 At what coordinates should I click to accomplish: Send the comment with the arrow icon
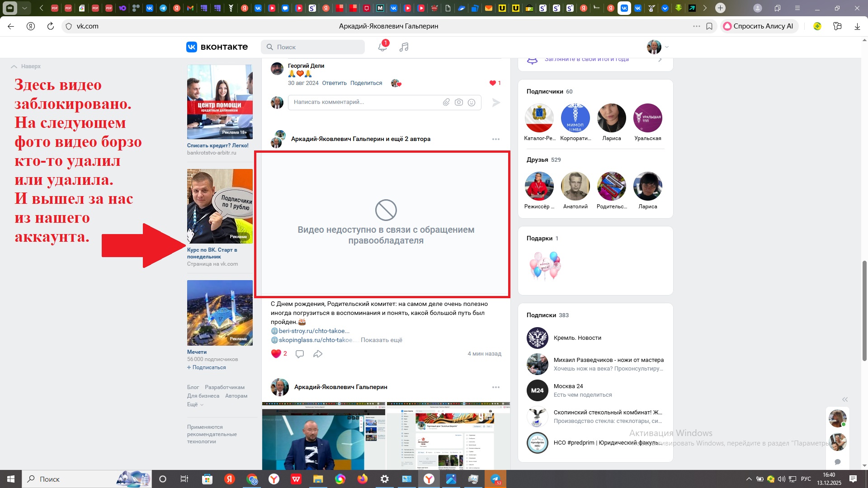point(496,103)
